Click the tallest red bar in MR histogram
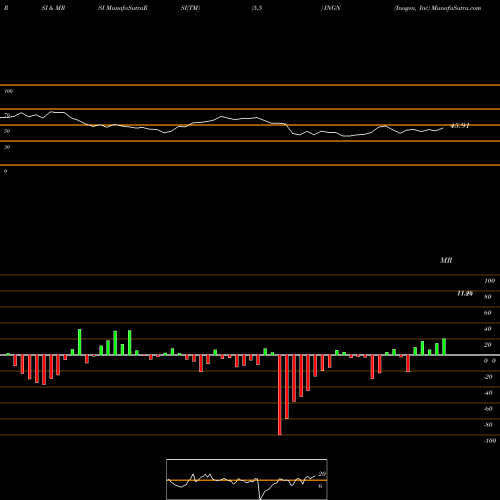This screenshot has width=500, height=500. click(280, 395)
